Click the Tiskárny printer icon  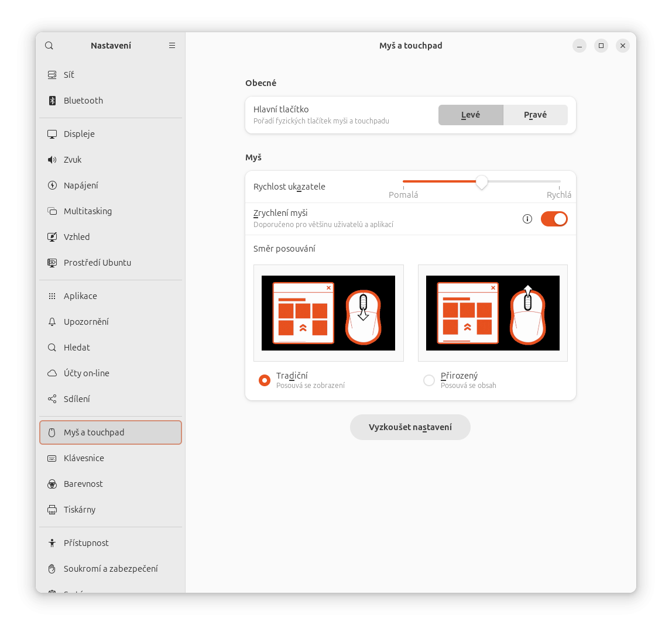[x=52, y=510]
